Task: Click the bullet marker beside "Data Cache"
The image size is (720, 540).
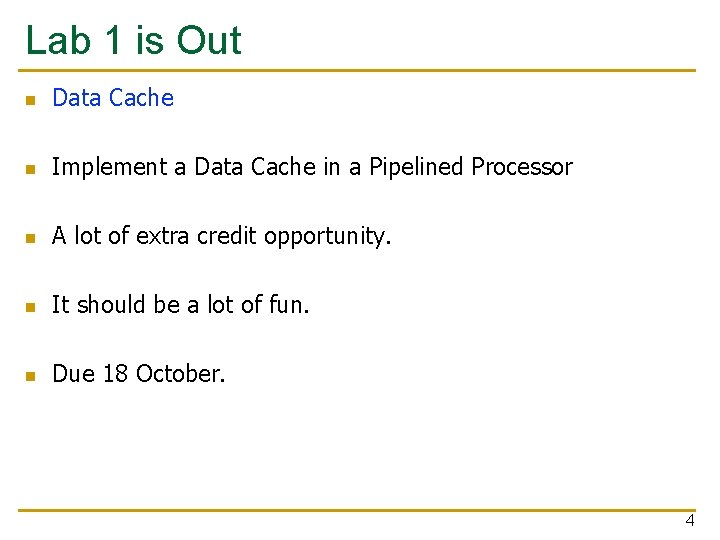Action: (x=31, y=100)
